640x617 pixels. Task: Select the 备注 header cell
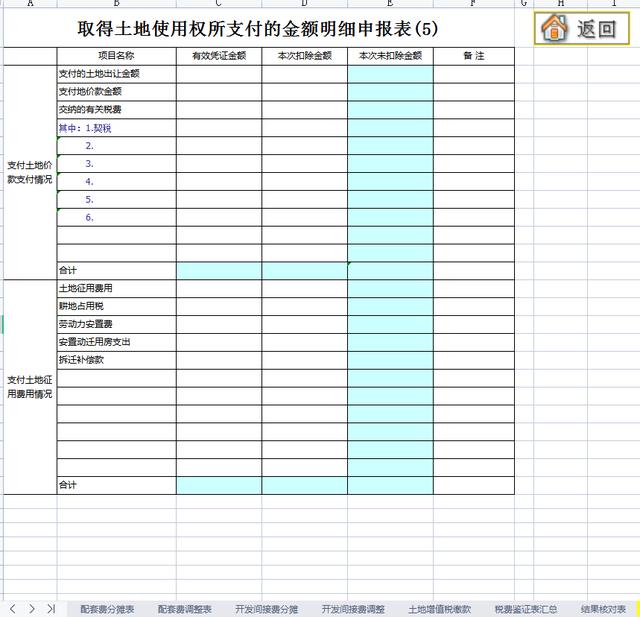point(474,56)
